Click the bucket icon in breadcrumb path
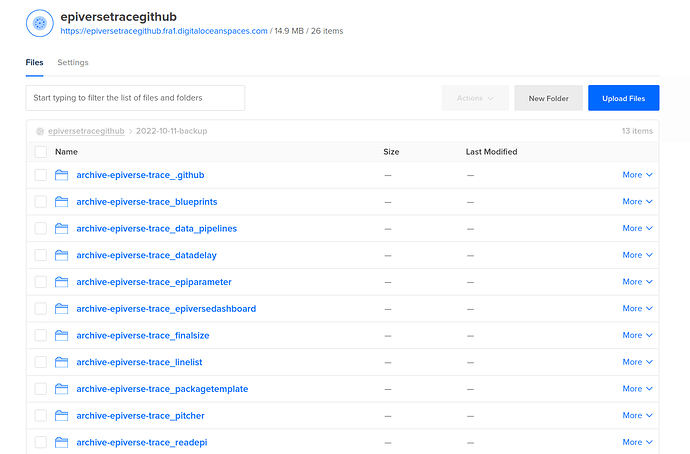Viewport: 690px width, 454px height. click(40, 131)
